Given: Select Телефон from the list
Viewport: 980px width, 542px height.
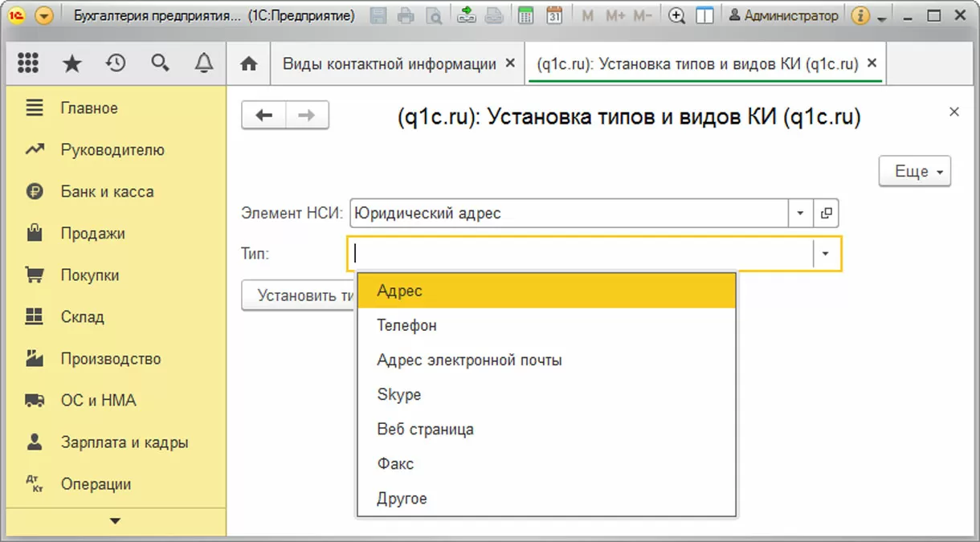Looking at the screenshot, I should point(407,325).
